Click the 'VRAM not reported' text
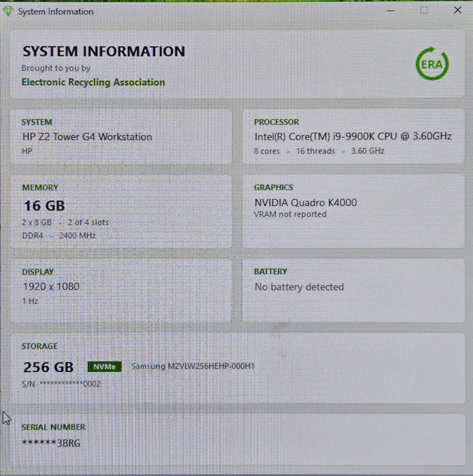The width and height of the screenshot is (473, 476). 290,214
